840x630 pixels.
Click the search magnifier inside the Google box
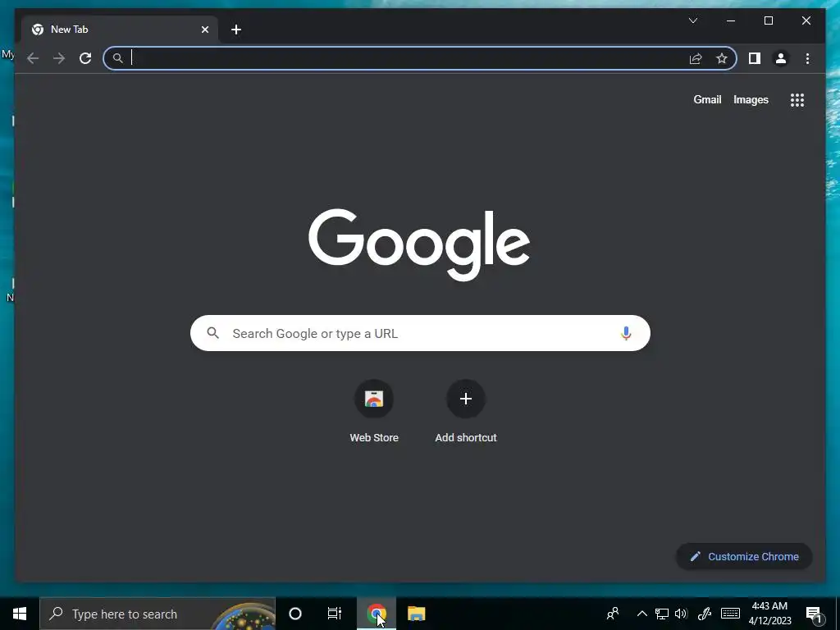[212, 333]
